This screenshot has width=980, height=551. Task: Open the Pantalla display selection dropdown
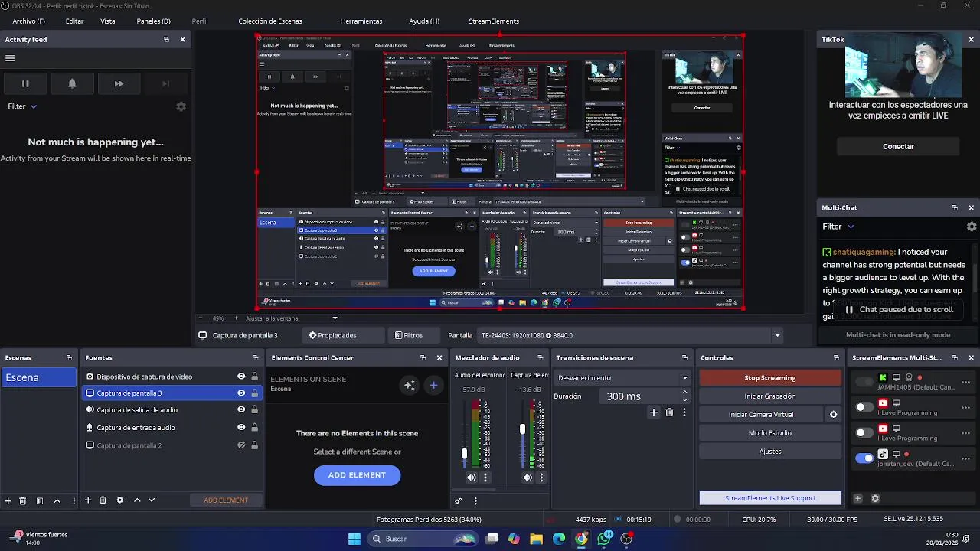[629, 335]
